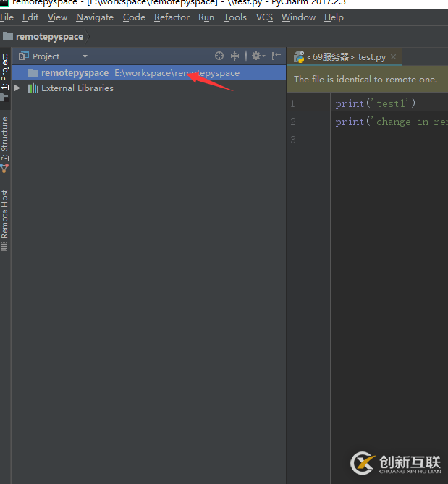448x484 pixels.
Task: Click line number 1 in gutter
Action: click(x=292, y=103)
